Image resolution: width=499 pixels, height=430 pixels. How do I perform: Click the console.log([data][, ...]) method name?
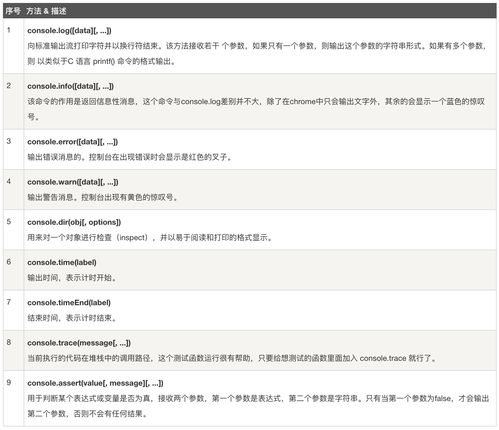point(69,31)
